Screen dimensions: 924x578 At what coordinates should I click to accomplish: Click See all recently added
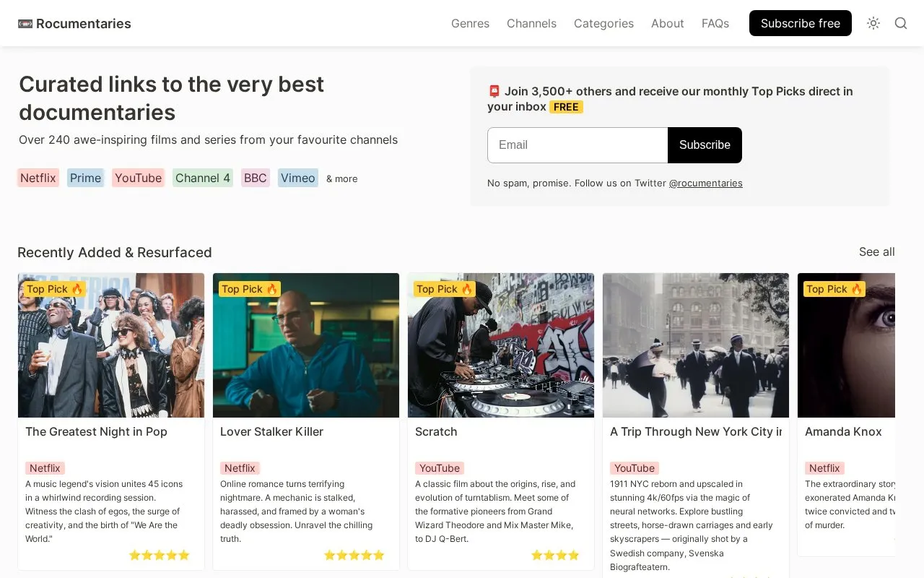[x=876, y=251]
